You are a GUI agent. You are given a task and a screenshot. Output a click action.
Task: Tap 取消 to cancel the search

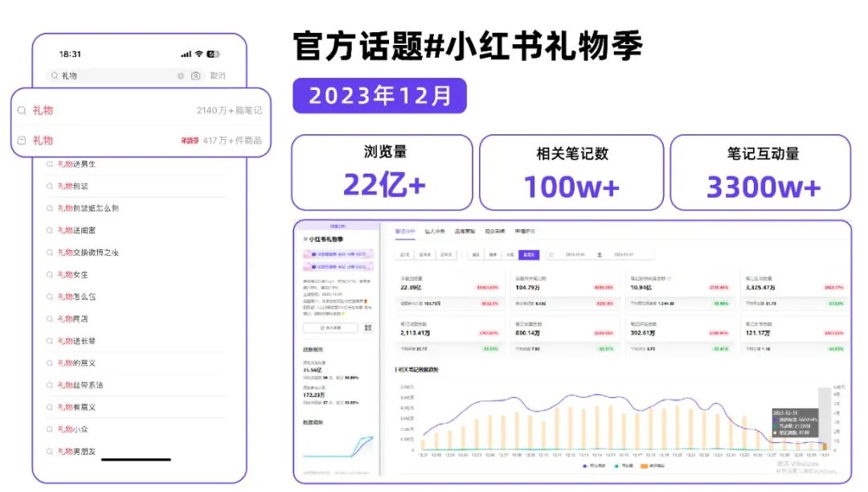click(x=218, y=76)
